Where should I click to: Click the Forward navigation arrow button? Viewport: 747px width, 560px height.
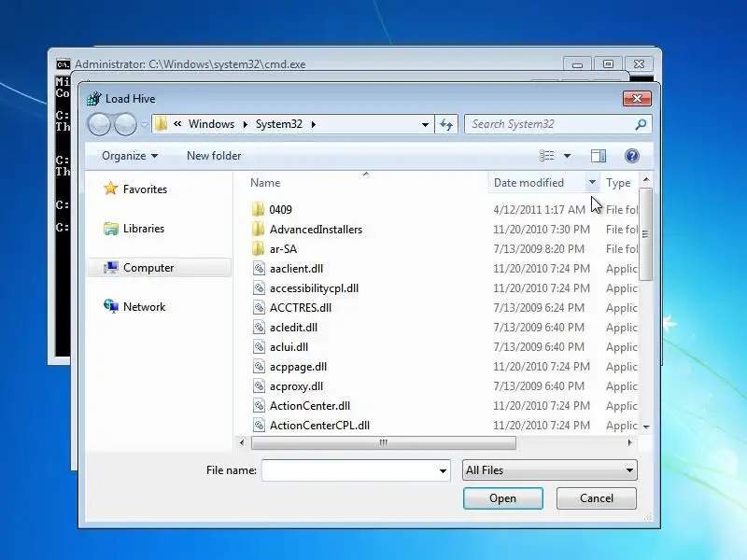125,124
